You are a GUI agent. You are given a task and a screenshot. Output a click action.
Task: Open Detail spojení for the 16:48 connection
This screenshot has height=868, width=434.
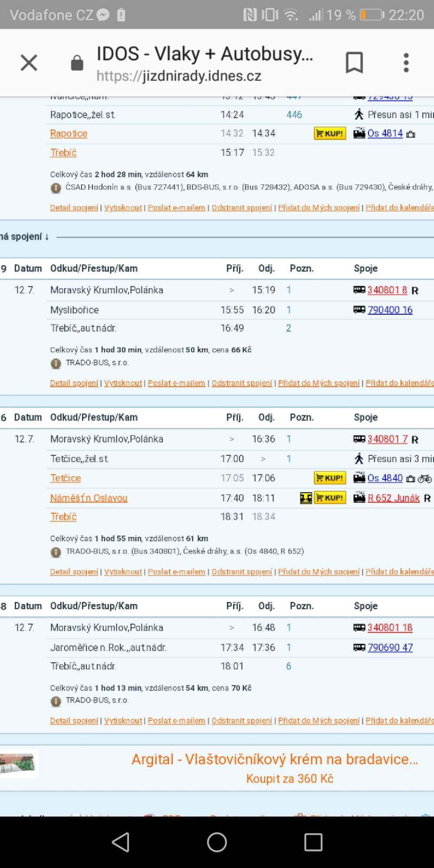point(74,720)
